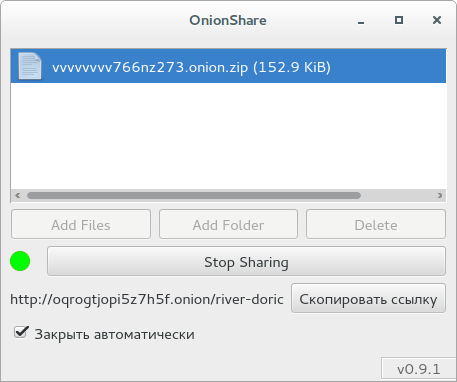Select the vvvvvvvv766nz273.onion.zip file row
Viewport: 457px width, 382px height.
[228, 66]
